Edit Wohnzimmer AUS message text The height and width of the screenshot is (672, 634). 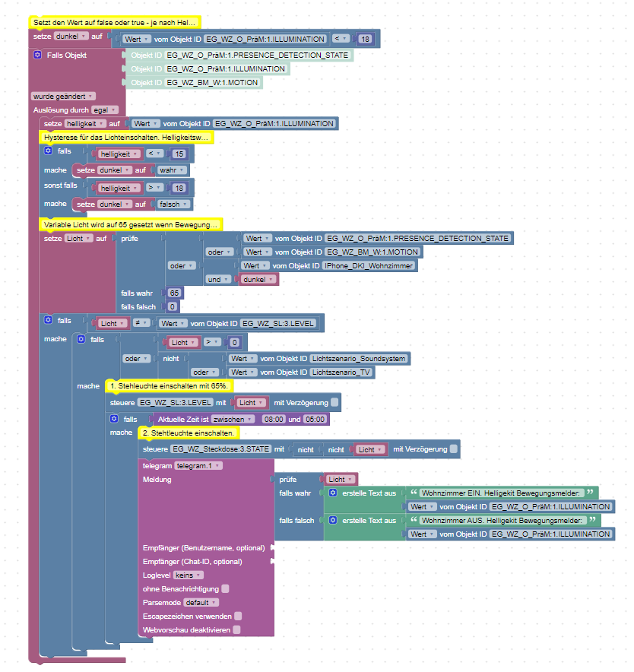pyautogui.click(x=502, y=520)
